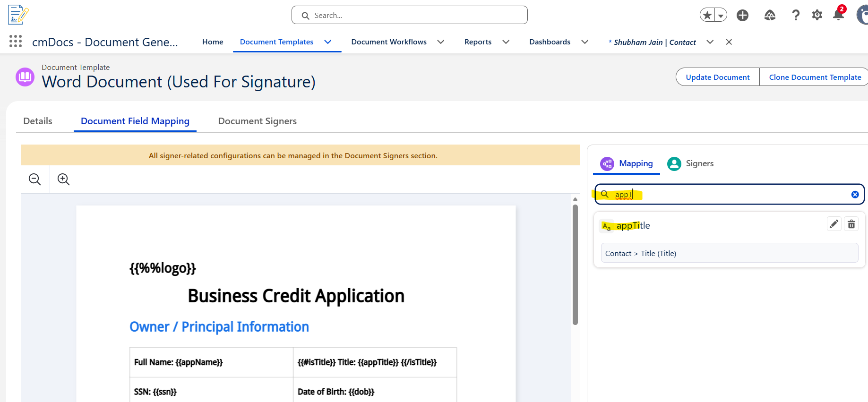Image resolution: width=868 pixels, height=402 pixels.
Task: Close the Shubham Jain Contact tab
Action: tap(729, 42)
